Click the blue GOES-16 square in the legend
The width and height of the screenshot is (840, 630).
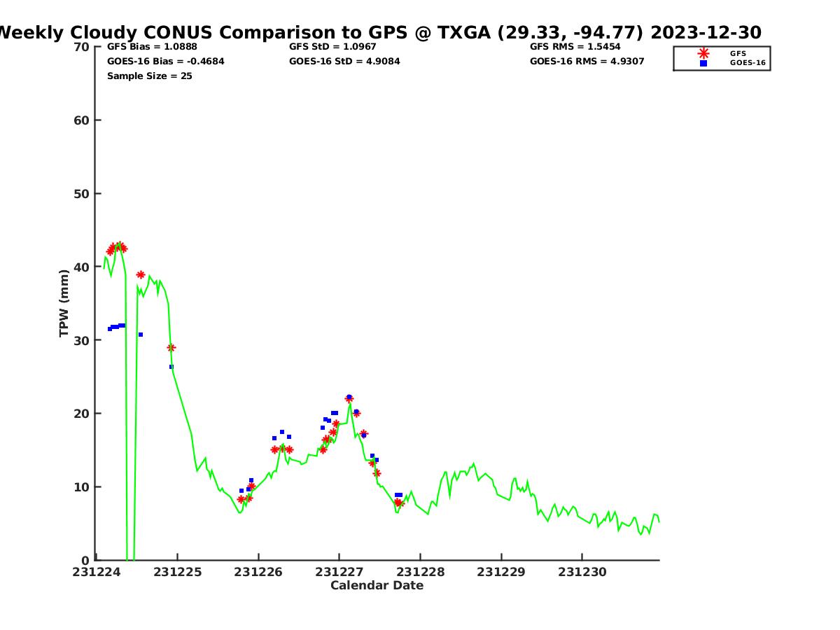tap(703, 63)
